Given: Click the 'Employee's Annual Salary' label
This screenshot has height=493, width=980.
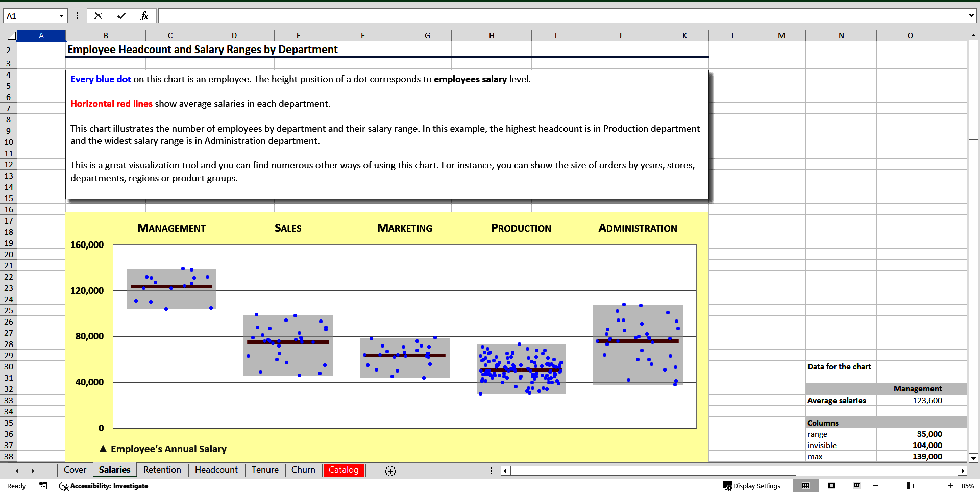Looking at the screenshot, I should pos(168,449).
